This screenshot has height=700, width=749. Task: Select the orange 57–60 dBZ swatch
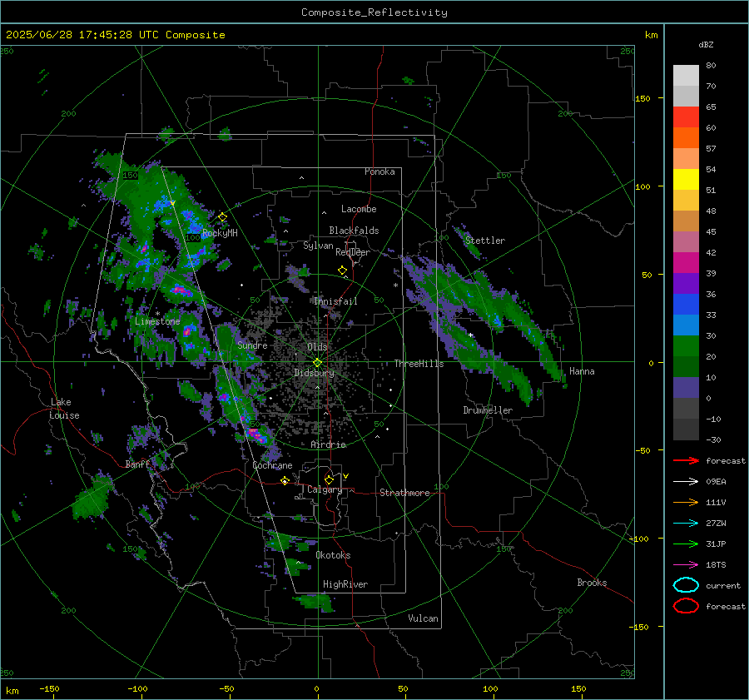tap(686, 138)
